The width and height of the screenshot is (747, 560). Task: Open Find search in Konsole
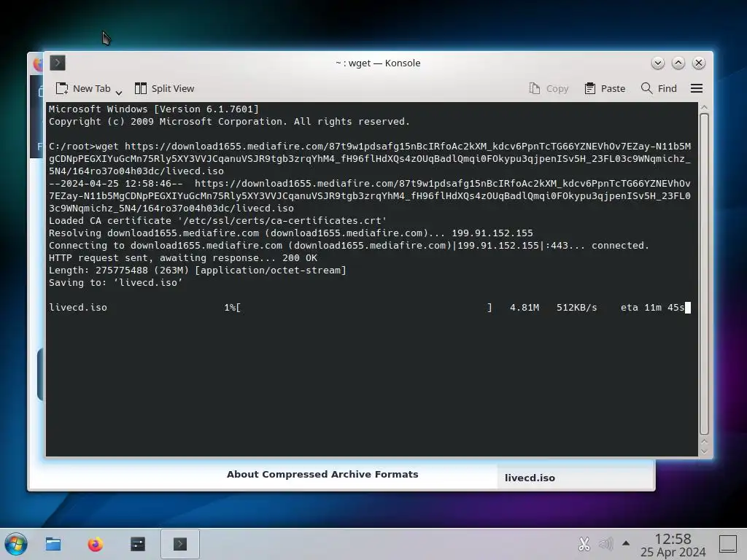click(x=659, y=88)
